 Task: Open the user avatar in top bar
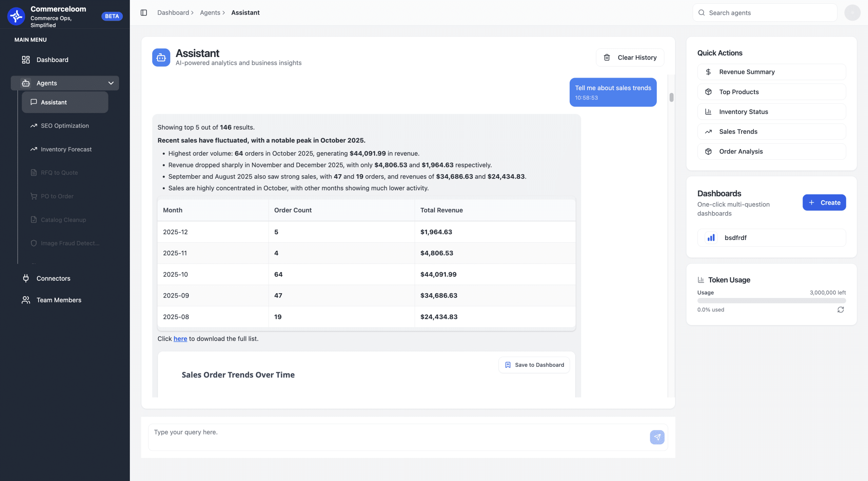(x=852, y=13)
